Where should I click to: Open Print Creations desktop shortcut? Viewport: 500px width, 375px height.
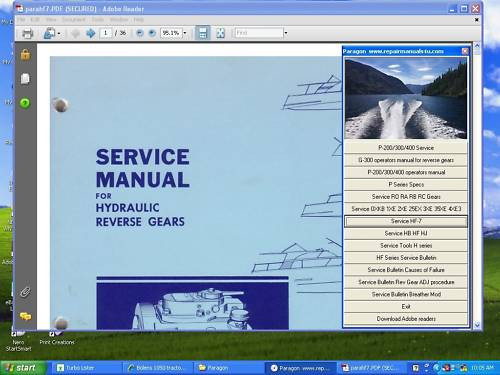[x=57, y=337]
